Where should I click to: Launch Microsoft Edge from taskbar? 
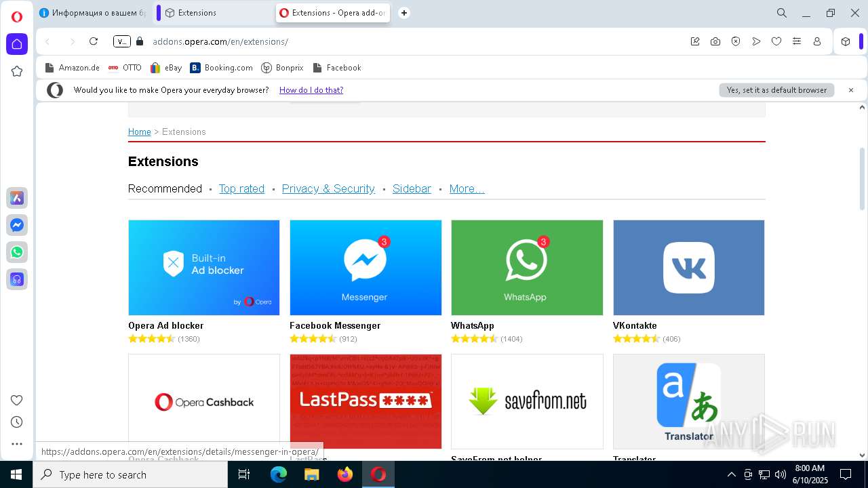(278, 474)
